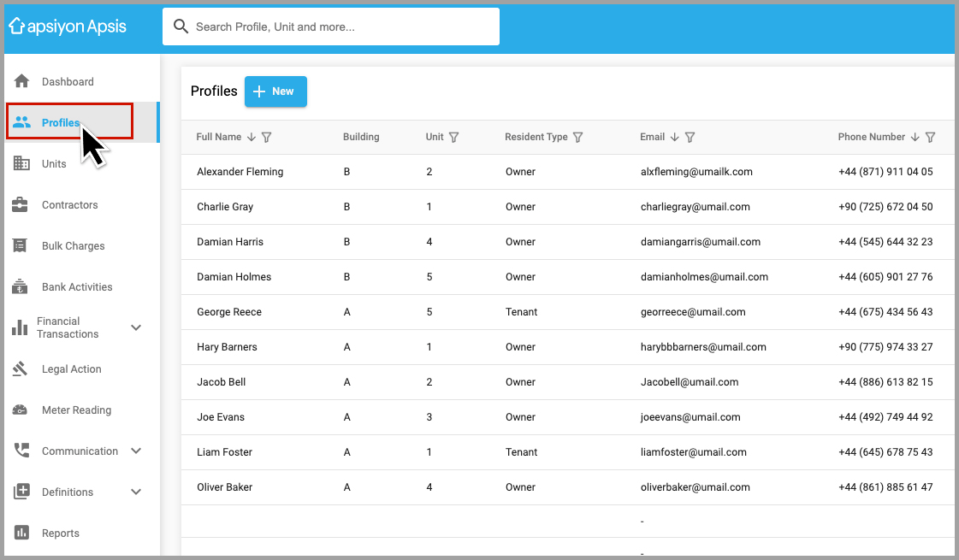Go to Units section
The width and height of the screenshot is (959, 560).
(x=82, y=163)
